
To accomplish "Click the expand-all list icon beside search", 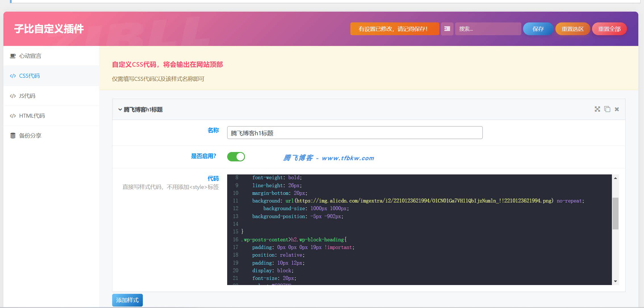I will click(447, 29).
